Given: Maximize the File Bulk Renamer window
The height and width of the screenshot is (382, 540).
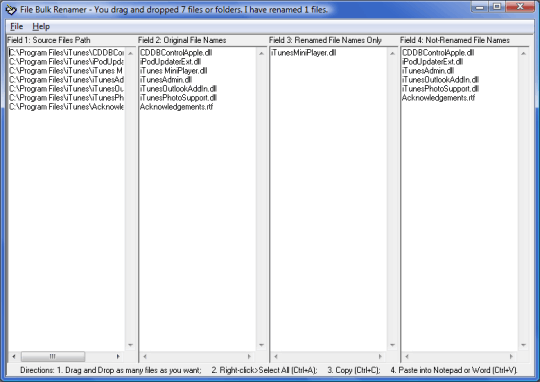Looking at the screenshot, I should [497, 7].
